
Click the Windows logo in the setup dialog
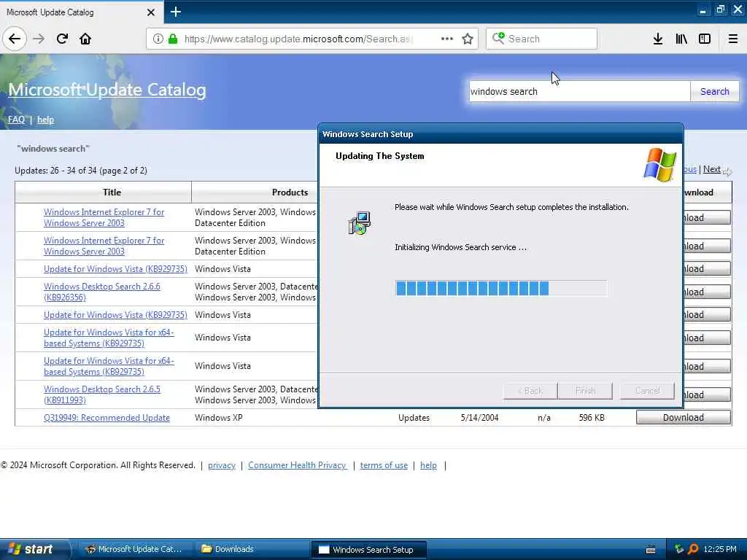click(659, 165)
